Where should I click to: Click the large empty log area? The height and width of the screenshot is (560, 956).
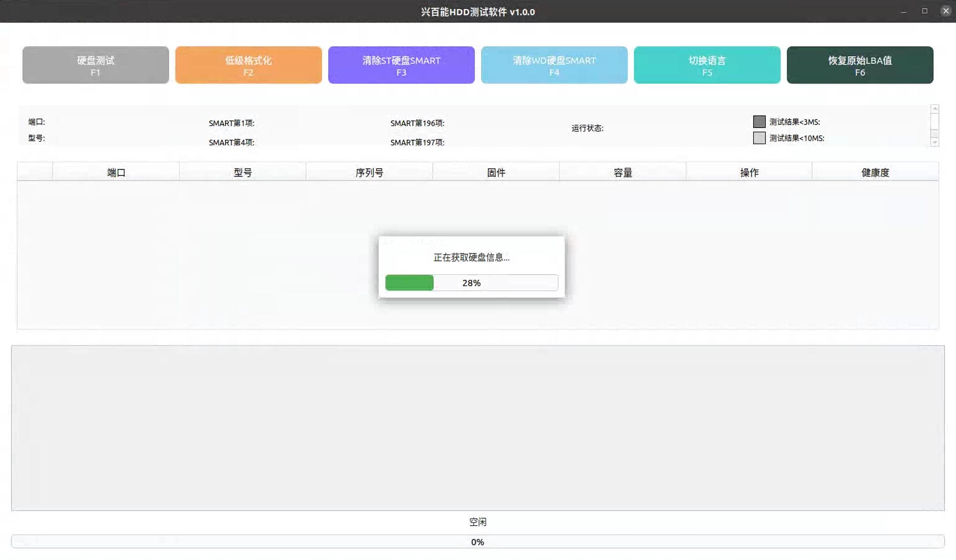pyautogui.click(x=477, y=428)
